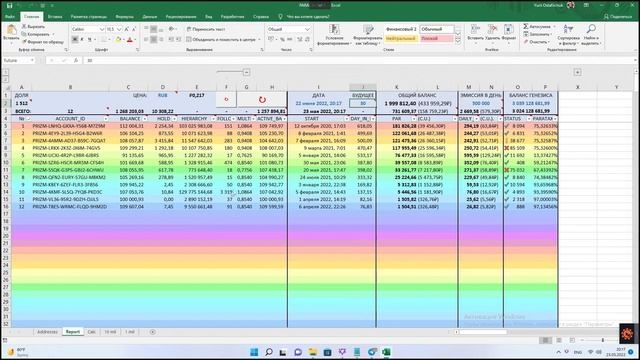640x360 pixels.
Task: Open the BALANCE column filter dropdown
Action: pyautogui.click(x=145, y=119)
